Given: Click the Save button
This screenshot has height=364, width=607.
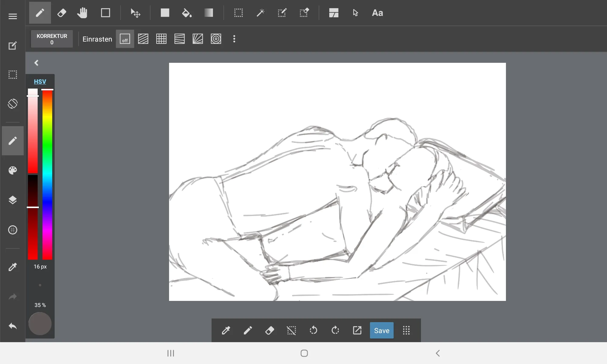Looking at the screenshot, I should [381, 330].
